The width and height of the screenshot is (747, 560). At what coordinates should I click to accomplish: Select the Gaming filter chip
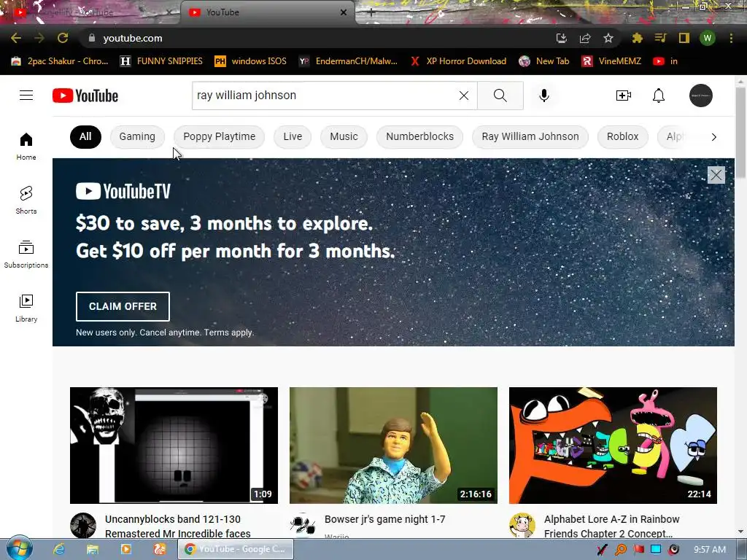coord(137,136)
